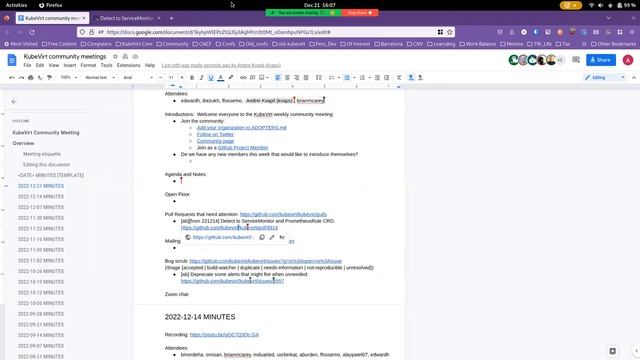
Task: Insert a link using the chain icon
Action: coord(243,78)
